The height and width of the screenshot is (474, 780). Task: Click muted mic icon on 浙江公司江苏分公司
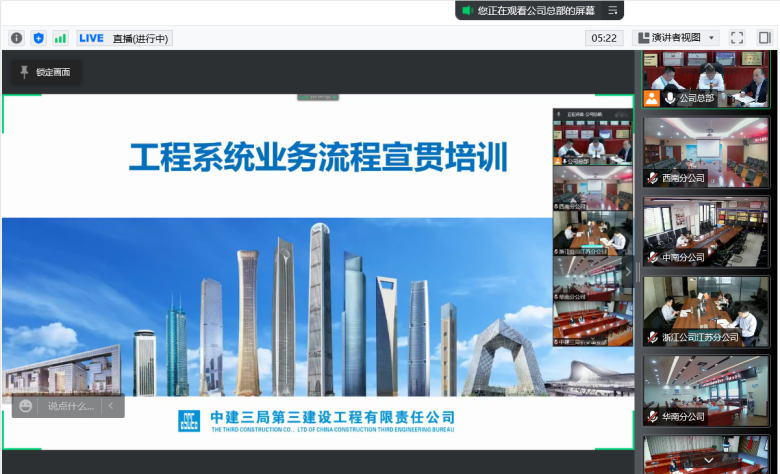(x=652, y=337)
